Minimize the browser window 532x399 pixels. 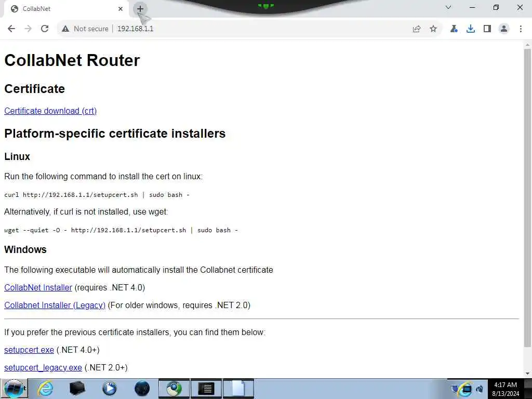pyautogui.click(x=472, y=7)
